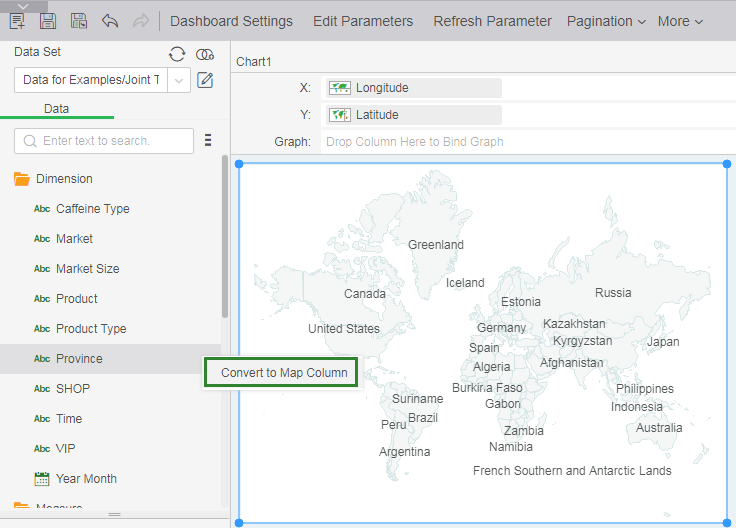Screen dimensions: 736x528
Task: Open the data set dropdown
Action: [179, 80]
